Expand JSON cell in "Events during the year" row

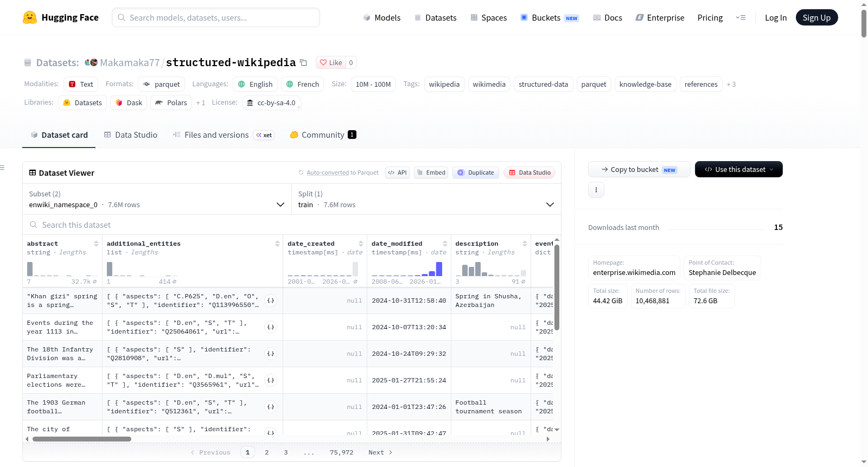[271, 327]
